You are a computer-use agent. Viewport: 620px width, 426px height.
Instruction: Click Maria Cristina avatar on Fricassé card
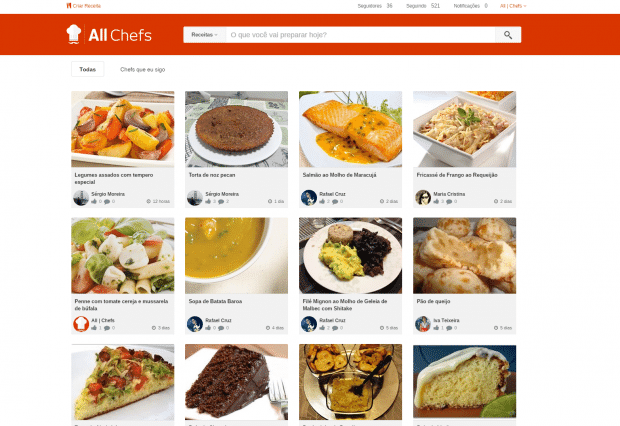pos(423,197)
